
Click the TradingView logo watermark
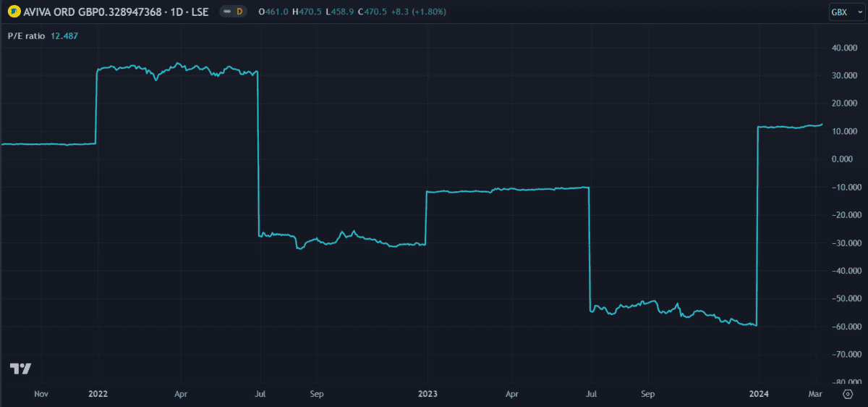click(20, 369)
